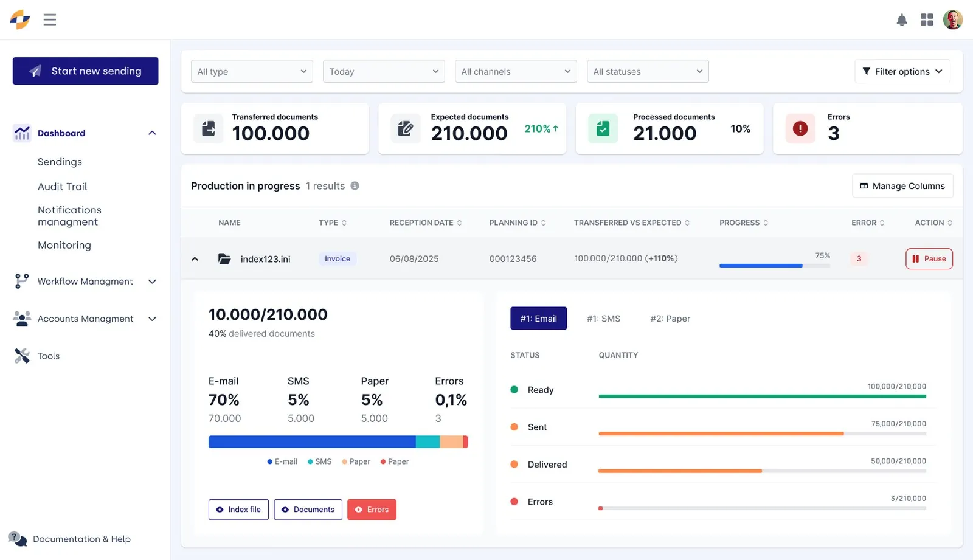Click the Tools wrench icon

click(22, 356)
